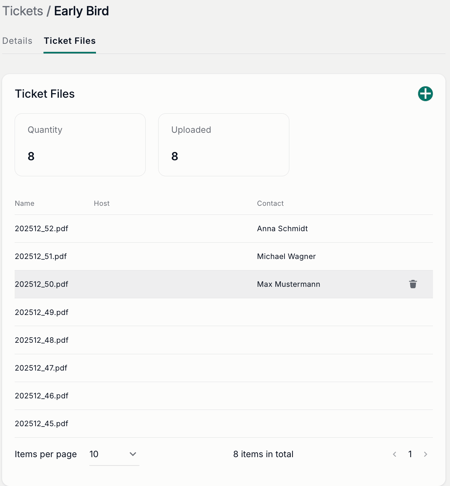
Task: Sort by the Name column header
Action: point(24,203)
